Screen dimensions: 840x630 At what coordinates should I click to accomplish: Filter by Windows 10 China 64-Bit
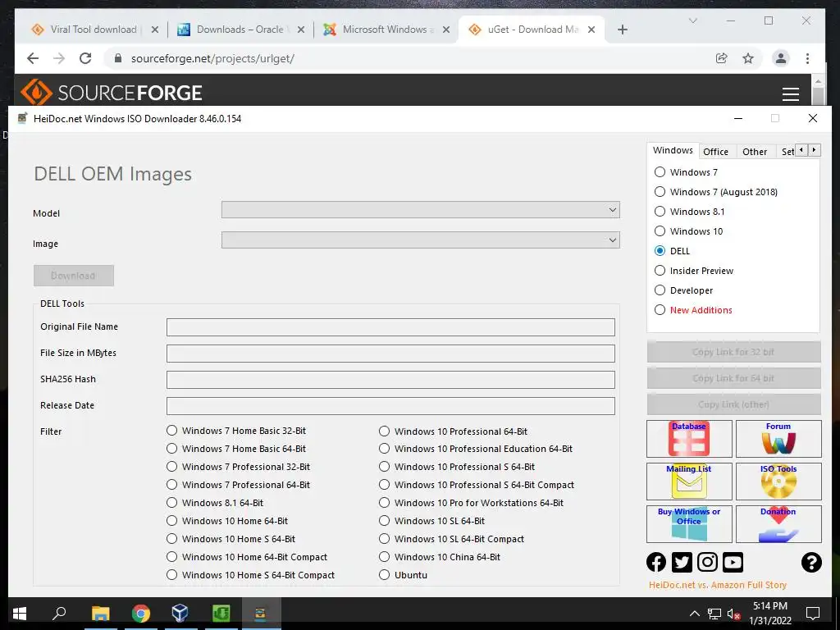tap(440, 557)
